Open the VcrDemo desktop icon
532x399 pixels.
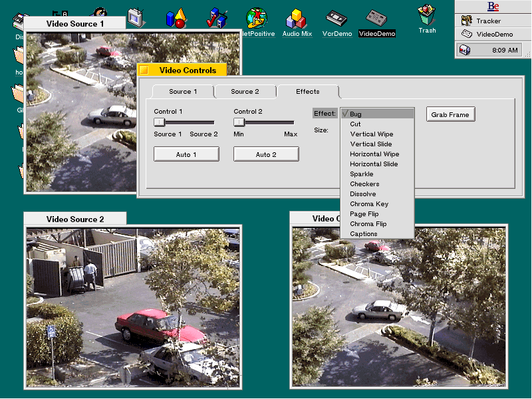336,19
